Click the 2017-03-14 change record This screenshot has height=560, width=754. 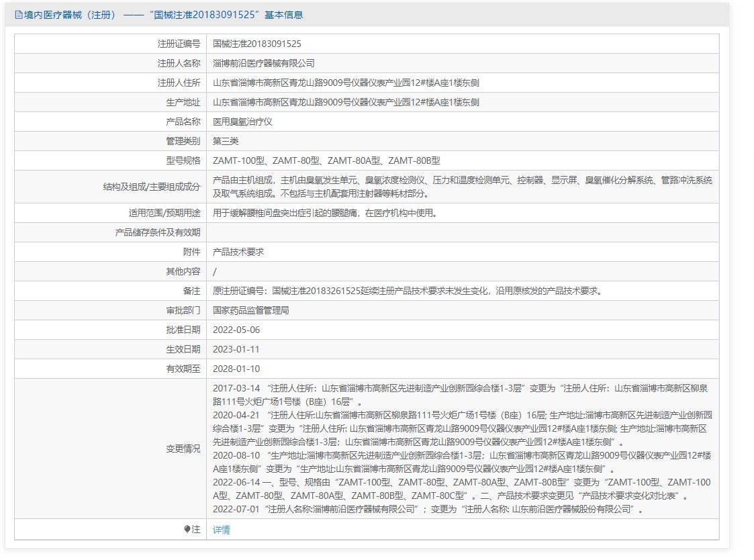[x=460, y=395]
